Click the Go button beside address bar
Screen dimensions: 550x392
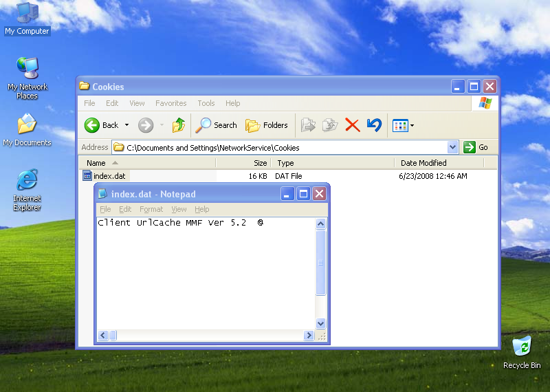(476, 147)
